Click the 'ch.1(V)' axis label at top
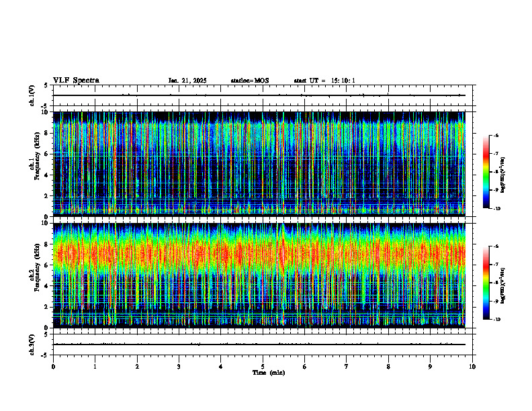This screenshot has height=411, width=532. 32,95
